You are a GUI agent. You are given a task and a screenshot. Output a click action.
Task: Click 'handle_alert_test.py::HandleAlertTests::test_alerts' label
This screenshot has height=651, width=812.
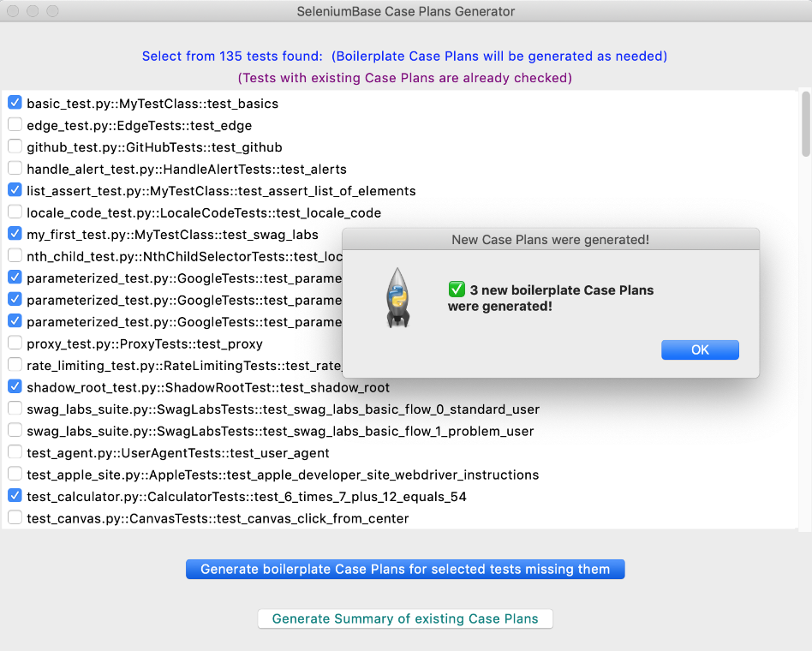[187, 169]
